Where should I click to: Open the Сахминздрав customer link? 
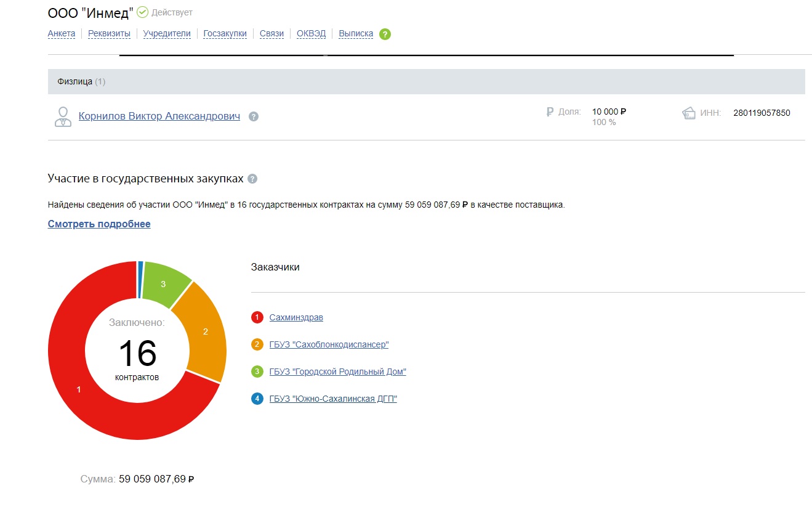point(296,317)
